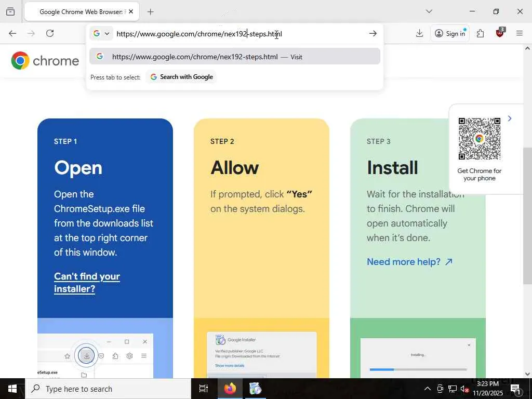Click the Chrome logo in page header

45,61
